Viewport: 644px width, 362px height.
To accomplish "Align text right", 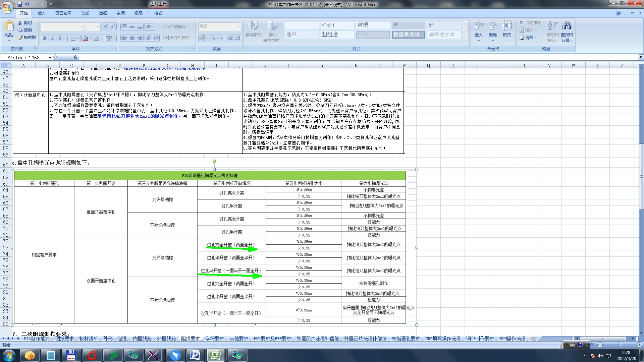I will pyautogui.click(x=140, y=38).
